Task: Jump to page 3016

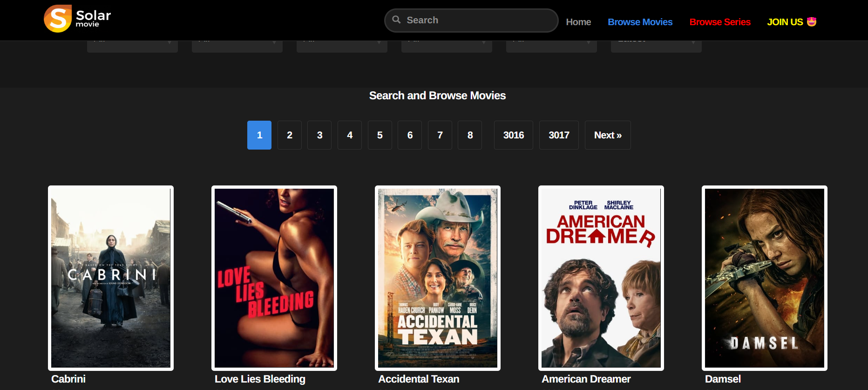Action: (514, 135)
